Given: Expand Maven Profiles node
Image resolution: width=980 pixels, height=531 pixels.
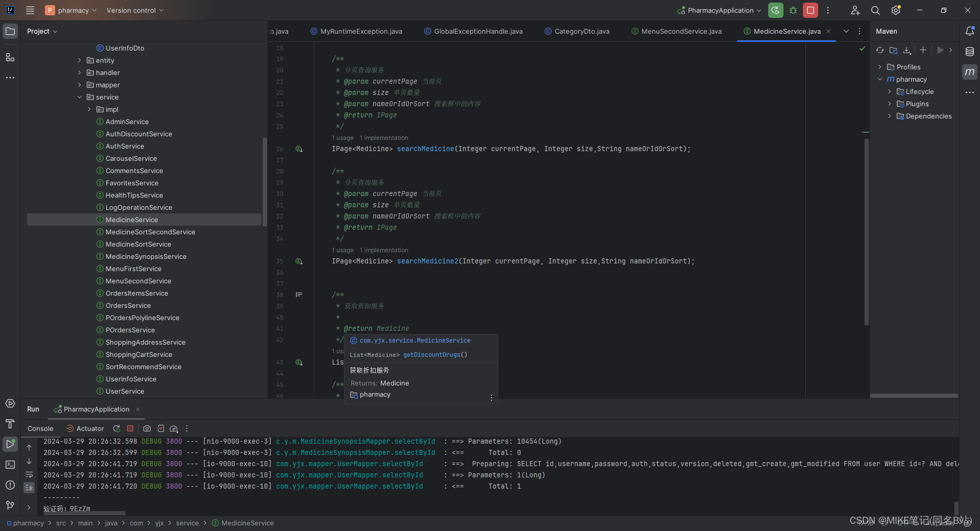Looking at the screenshot, I should click(880, 67).
